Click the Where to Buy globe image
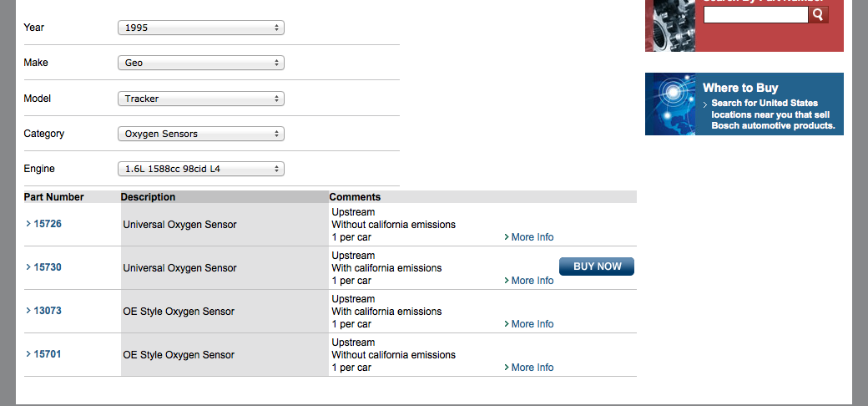Viewport: 868px width, 406px height. (x=670, y=104)
